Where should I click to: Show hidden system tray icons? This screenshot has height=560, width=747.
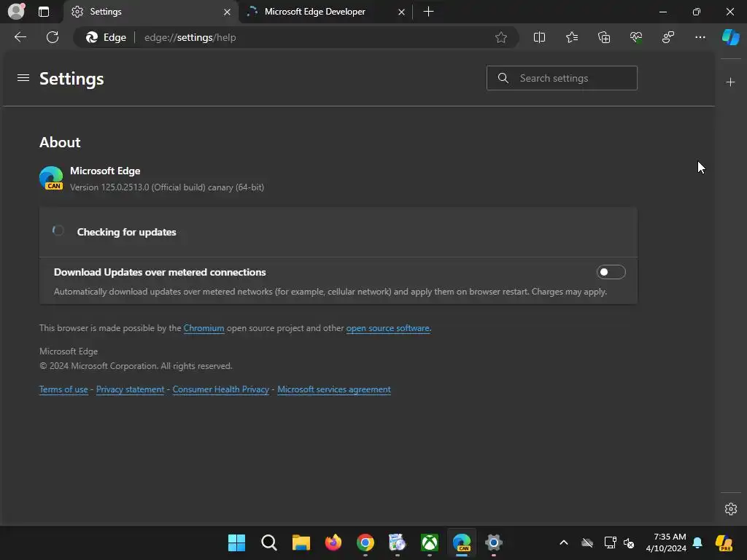(564, 542)
